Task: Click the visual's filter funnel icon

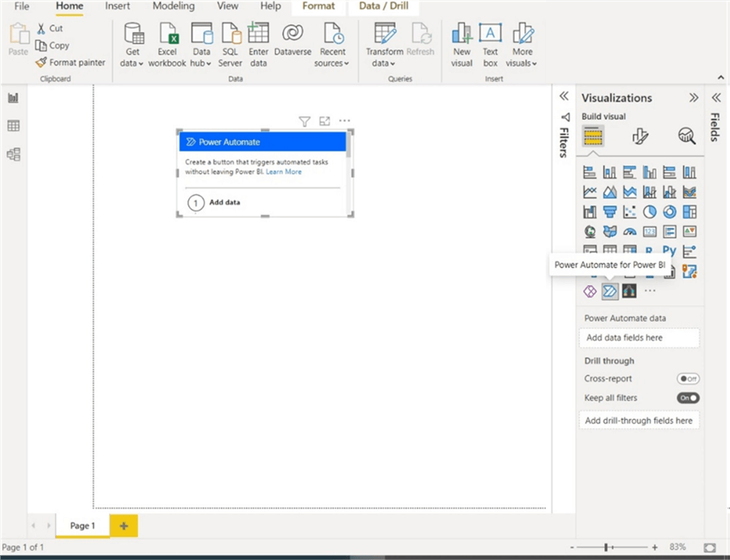Action: 304,122
